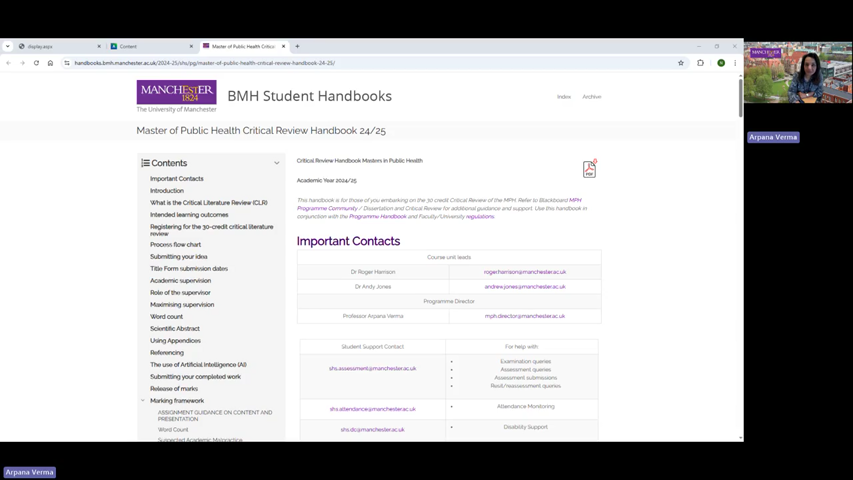Open a new browser tab
Viewport: 853px width, 480px height.
(297, 46)
